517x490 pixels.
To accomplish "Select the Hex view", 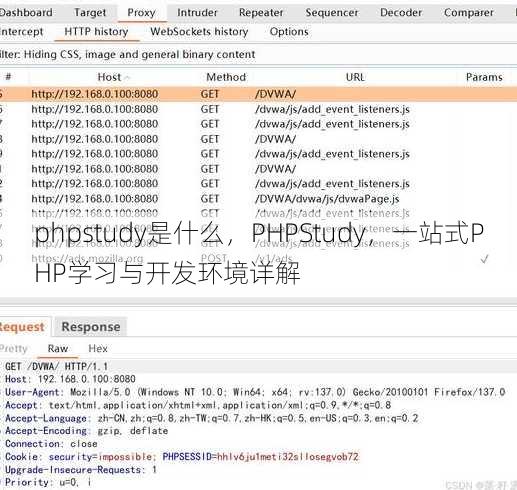I will (98, 349).
